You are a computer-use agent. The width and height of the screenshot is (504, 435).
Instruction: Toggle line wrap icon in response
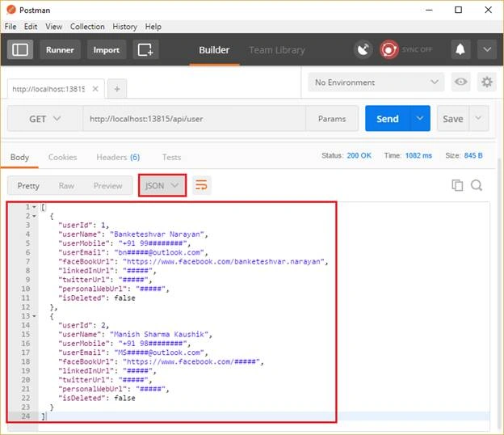coord(202,185)
